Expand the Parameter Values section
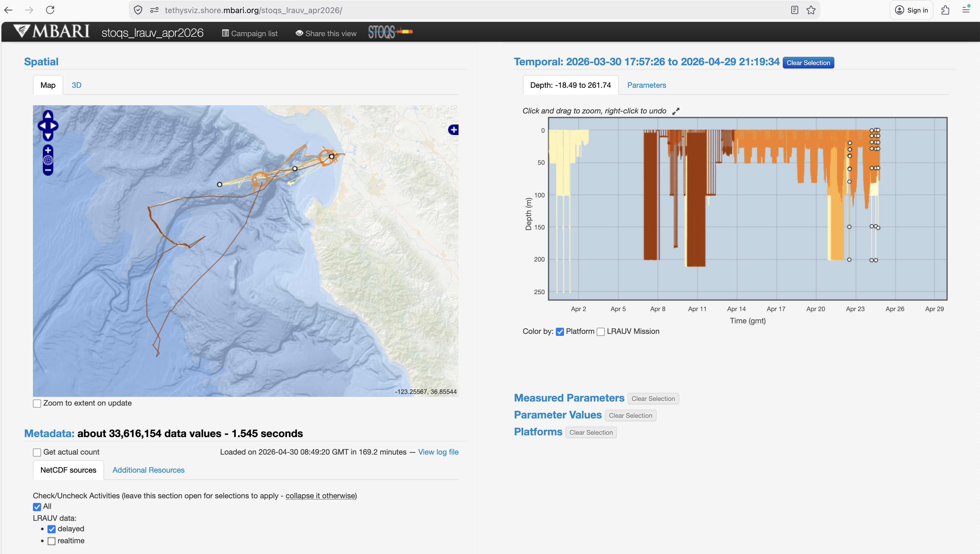 coord(558,415)
